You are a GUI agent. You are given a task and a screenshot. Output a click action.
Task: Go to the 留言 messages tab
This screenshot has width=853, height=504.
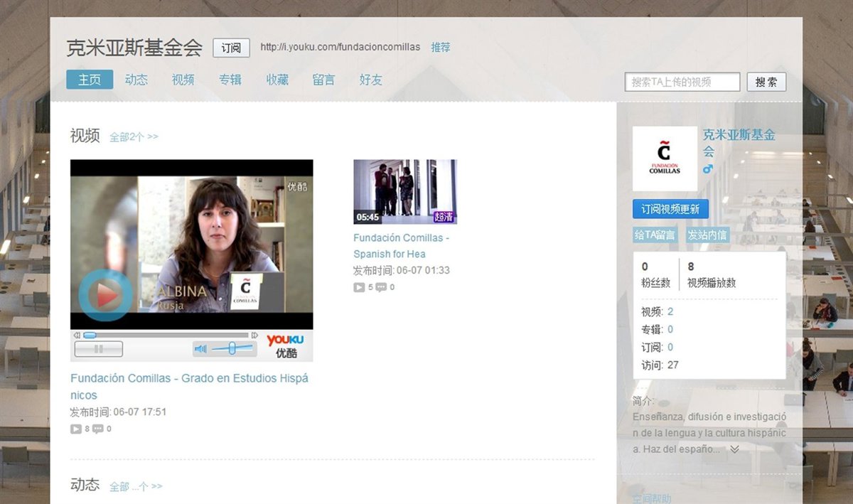pos(323,80)
